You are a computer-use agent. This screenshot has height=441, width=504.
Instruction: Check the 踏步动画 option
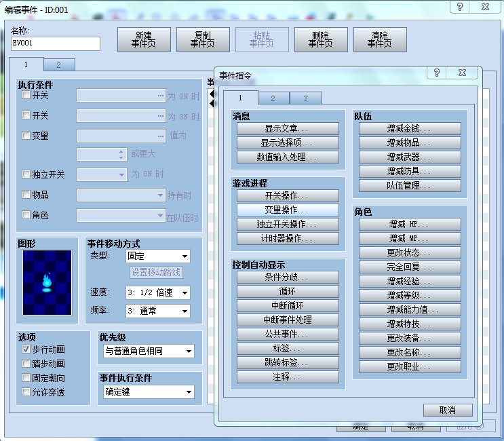point(26,363)
